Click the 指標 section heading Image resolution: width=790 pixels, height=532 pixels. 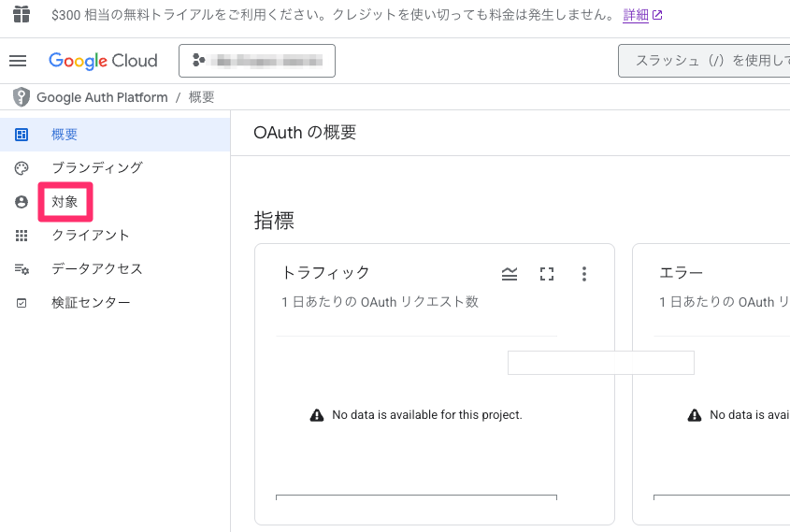(274, 220)
